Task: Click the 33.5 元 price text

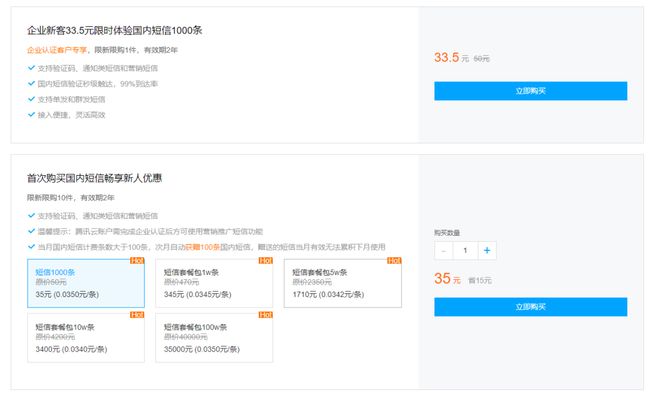Action: point(451,57)
